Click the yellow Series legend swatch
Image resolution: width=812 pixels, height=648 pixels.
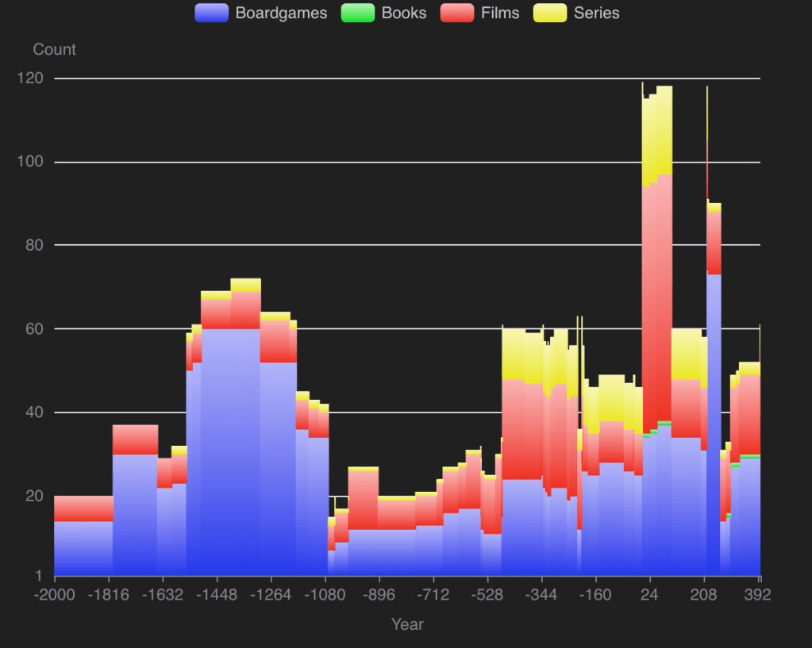tap(550, 13)
